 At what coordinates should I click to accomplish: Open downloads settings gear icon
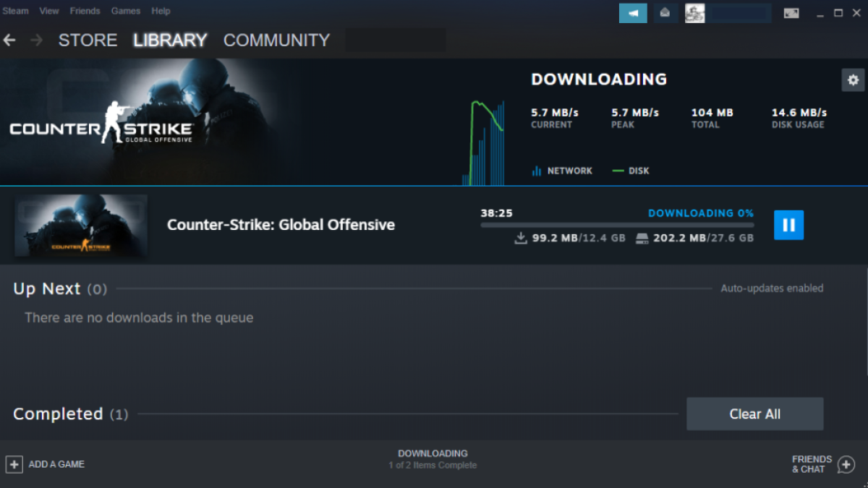(x=853, y=80)
